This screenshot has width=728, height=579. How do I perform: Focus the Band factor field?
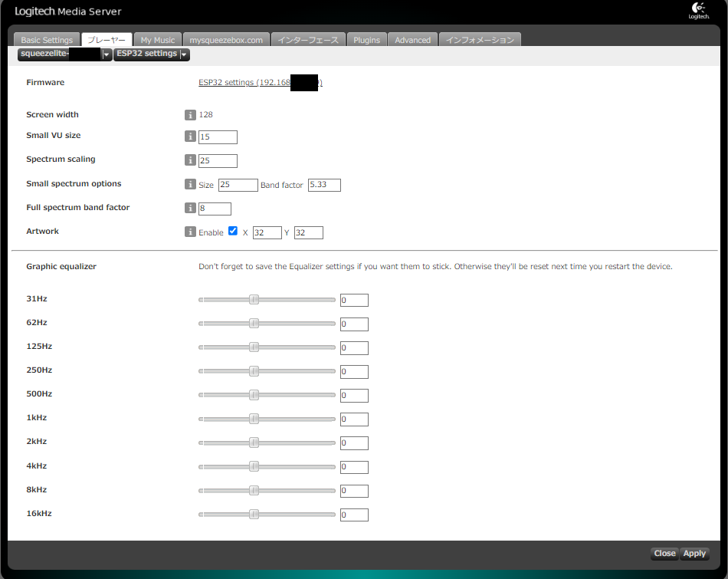coord(325,185)
